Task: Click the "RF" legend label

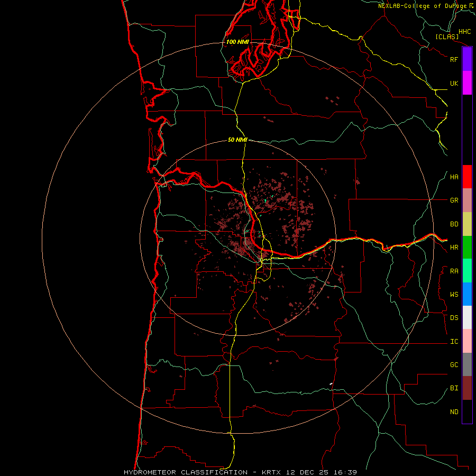Action: click(454, 59)
